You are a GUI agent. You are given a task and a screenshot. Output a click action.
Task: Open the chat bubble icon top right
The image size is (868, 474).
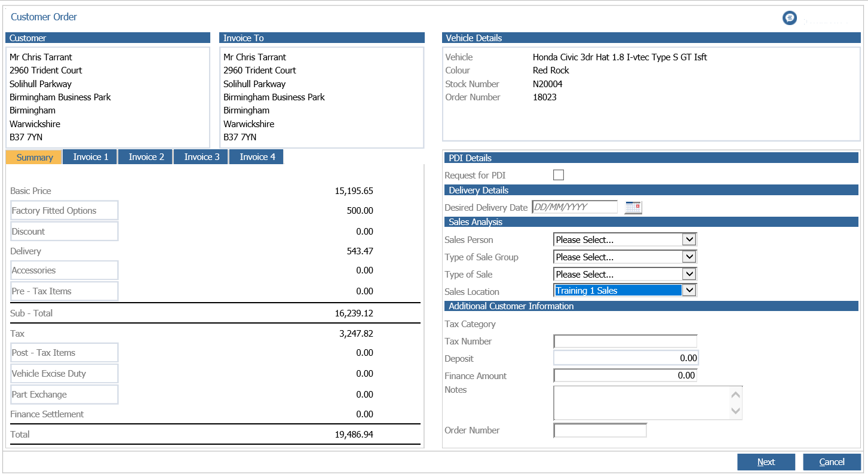click(x=790, y=18)
